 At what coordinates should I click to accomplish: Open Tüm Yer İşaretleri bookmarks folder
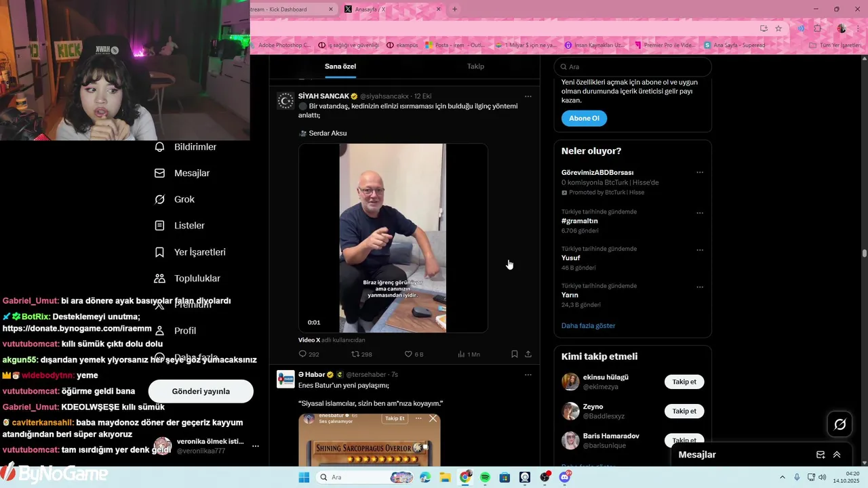[x=835, y=45]
